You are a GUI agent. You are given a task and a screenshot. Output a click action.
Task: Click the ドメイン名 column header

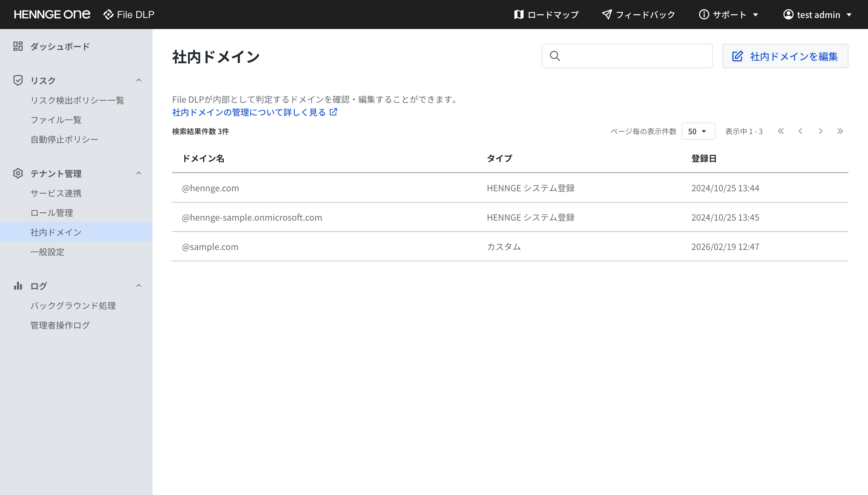(203, 158)
